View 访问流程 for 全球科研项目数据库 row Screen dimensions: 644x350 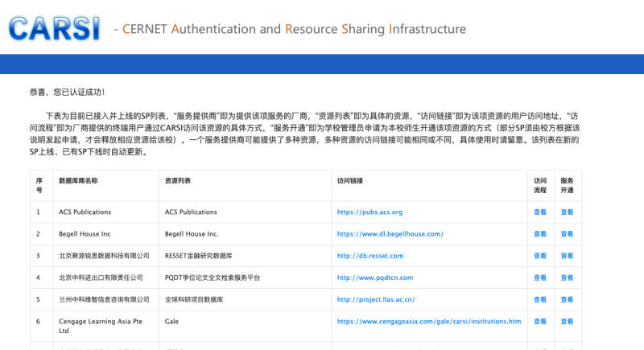click(540, 299)
